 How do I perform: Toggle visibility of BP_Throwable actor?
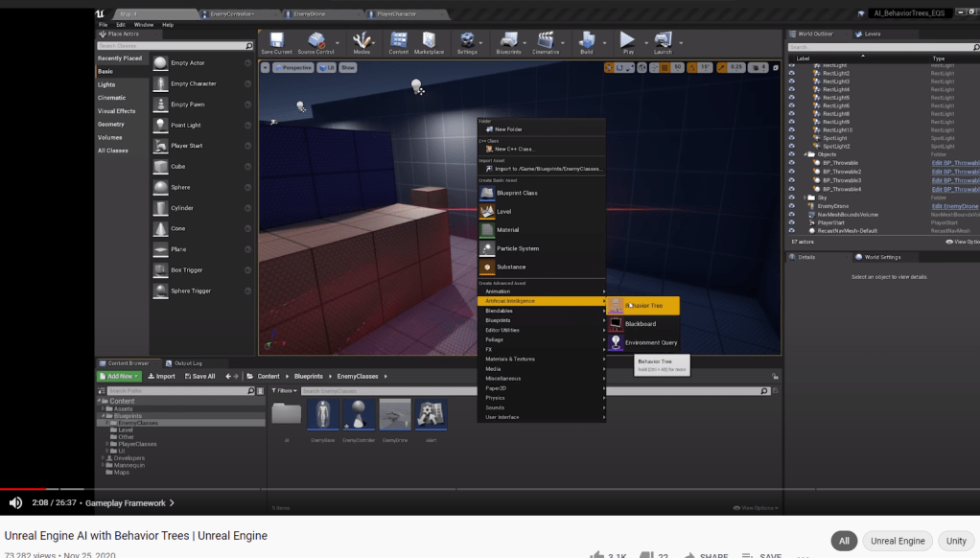(792, 163)
